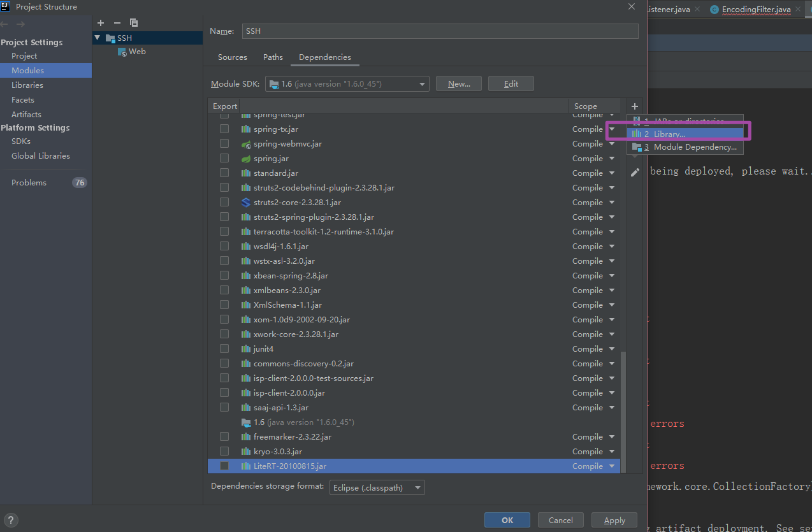The width and height of the screenshot is (812, 532).
Task: Check Export for terracotta-toolkit-1.2-runtime-3.1.0.jar
Action: point(224,232)
